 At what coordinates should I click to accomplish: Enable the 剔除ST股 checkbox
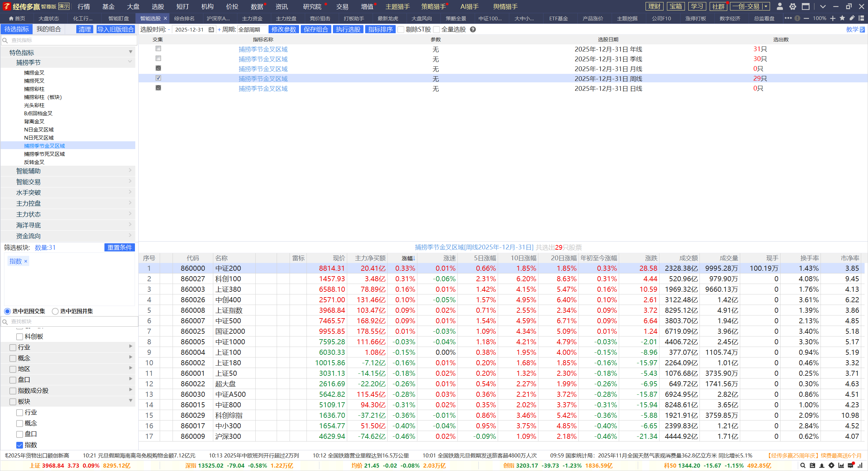(x=401, y=29)
